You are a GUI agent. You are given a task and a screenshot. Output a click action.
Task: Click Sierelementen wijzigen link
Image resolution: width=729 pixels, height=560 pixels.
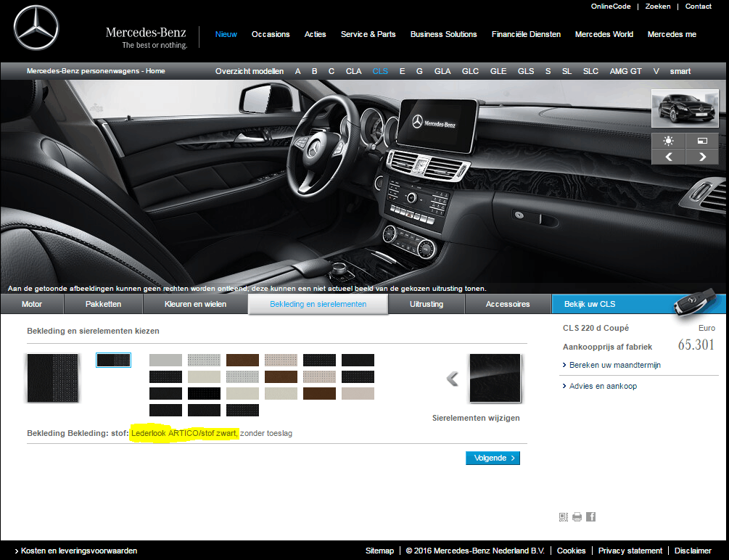point(476,418)
